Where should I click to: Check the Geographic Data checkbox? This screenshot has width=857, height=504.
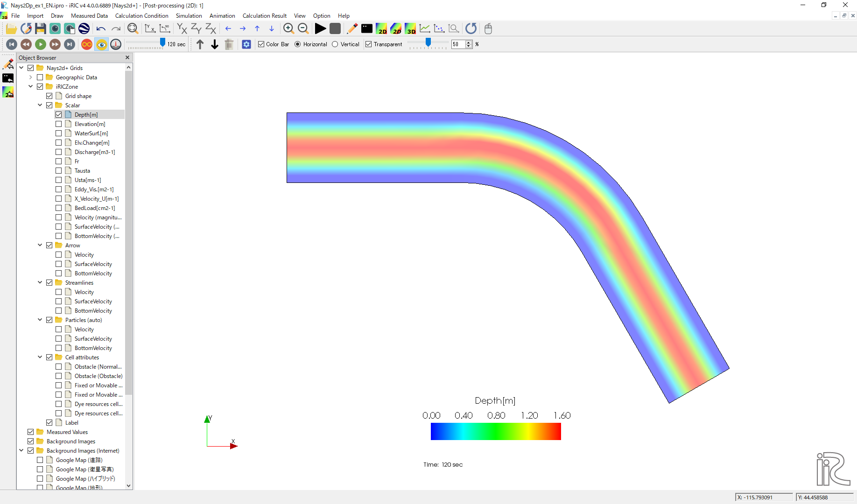point(40,77)
